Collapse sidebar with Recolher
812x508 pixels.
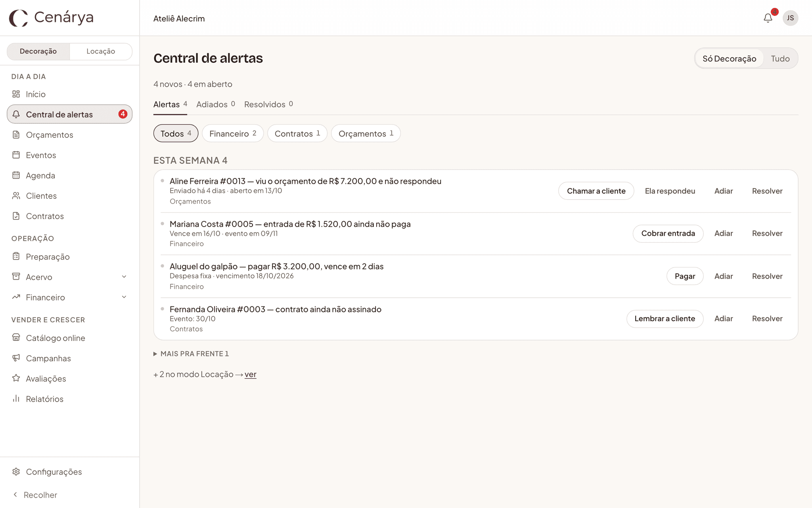35,495
